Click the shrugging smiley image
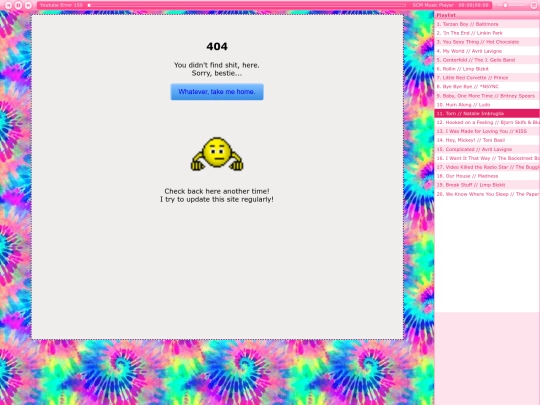This screenshot has width=540, height=405. click(x=217, y=154)
